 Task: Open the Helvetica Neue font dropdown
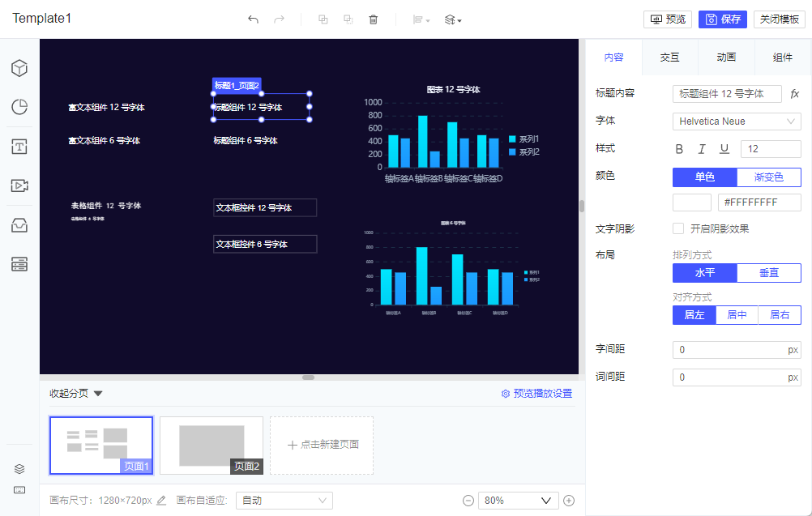point(737,122)
